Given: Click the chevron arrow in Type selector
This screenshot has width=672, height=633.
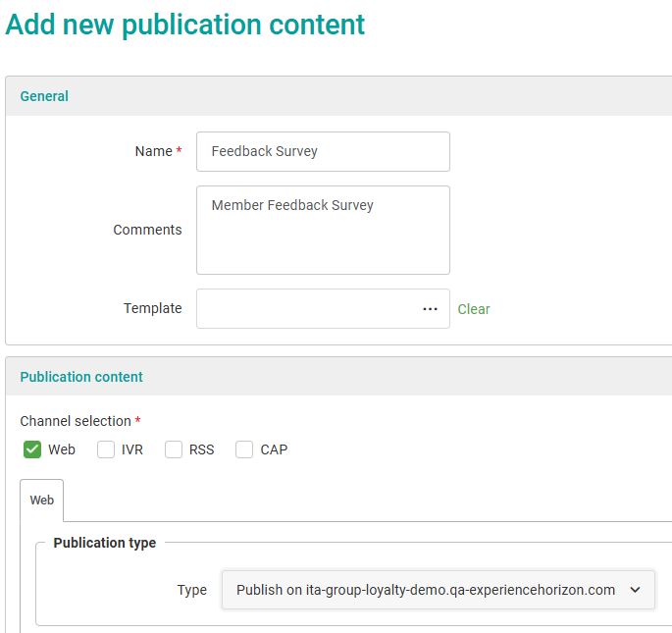Looking at the screenshot, I should coord(635,590).
